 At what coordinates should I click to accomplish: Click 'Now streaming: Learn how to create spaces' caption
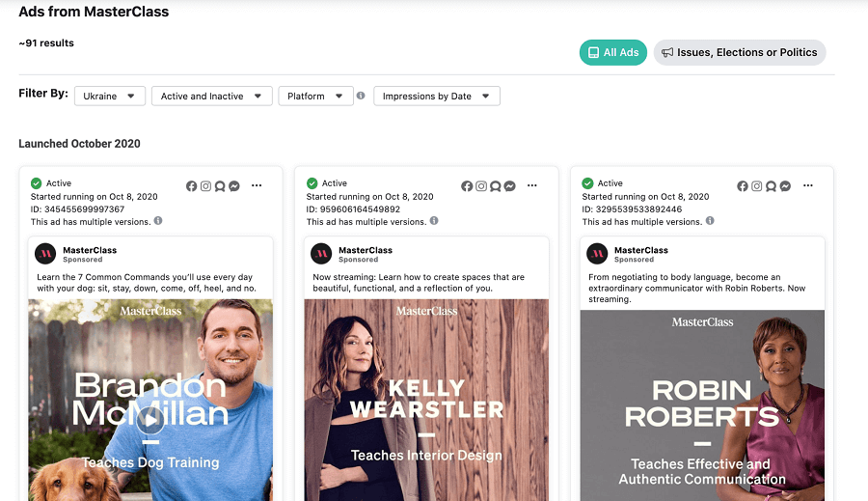click(419, 283)
